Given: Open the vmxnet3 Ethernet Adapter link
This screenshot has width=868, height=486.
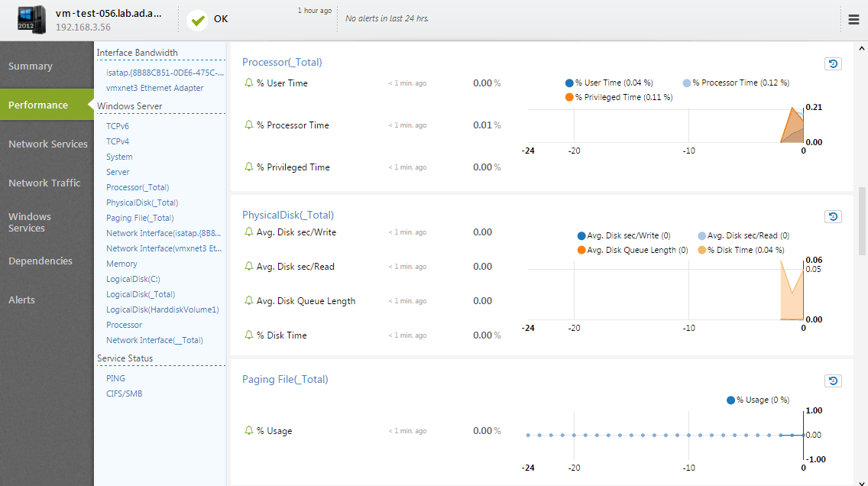Looking at the screenshot, I should pos(155,88).
